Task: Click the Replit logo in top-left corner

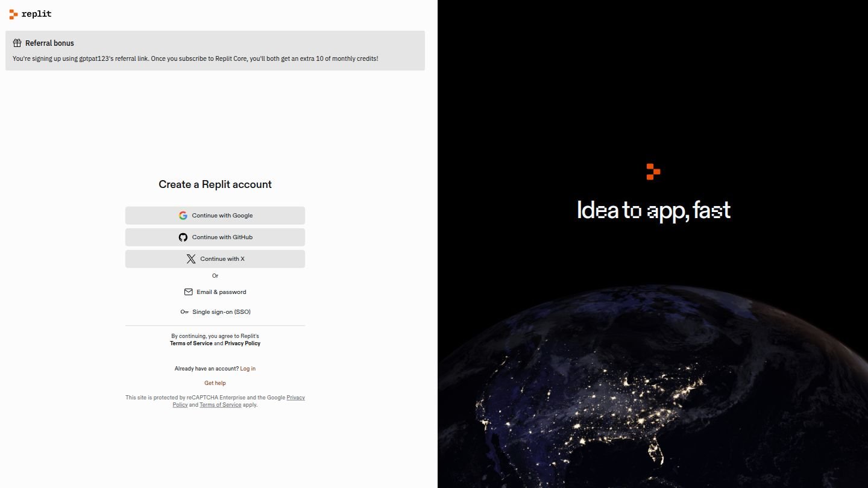Action: (13, 14)
